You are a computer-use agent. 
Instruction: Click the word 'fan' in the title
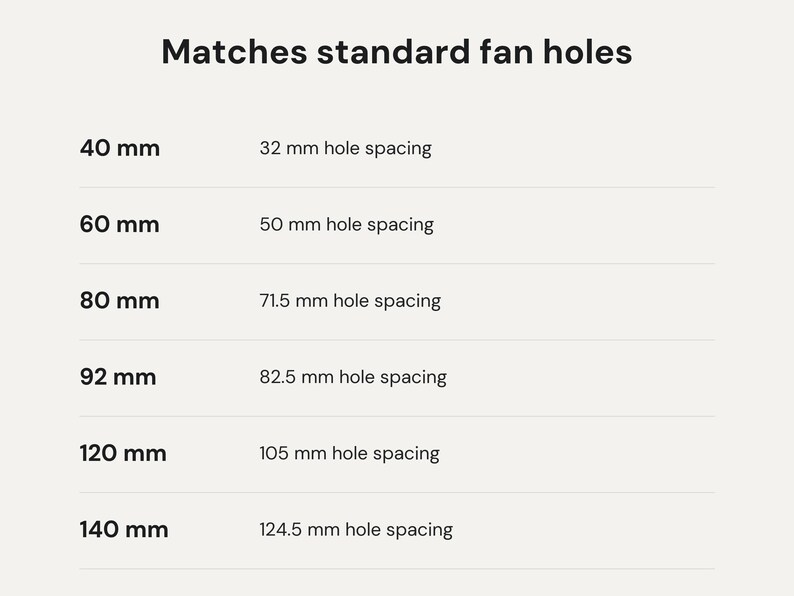[x=507, y=52]
